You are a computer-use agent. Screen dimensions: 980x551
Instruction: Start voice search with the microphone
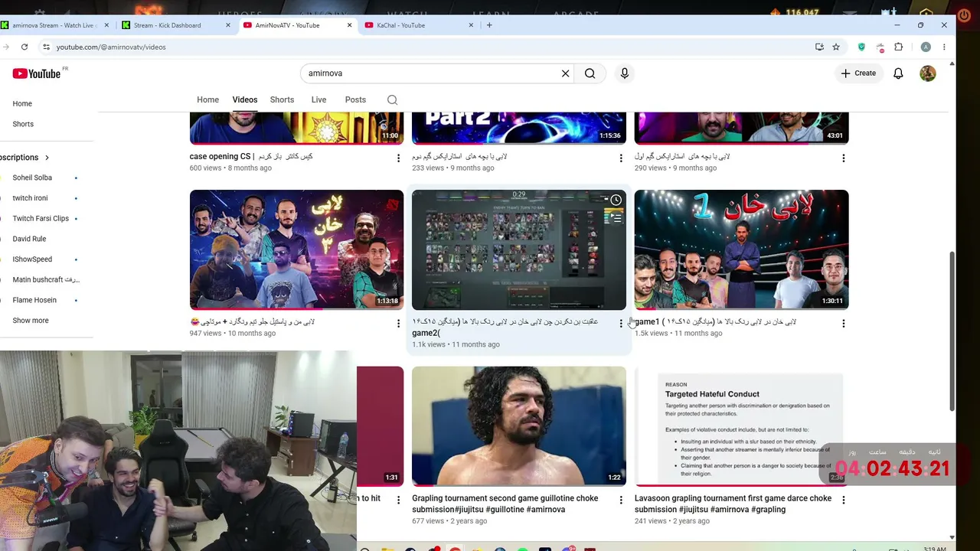(625, 73)
